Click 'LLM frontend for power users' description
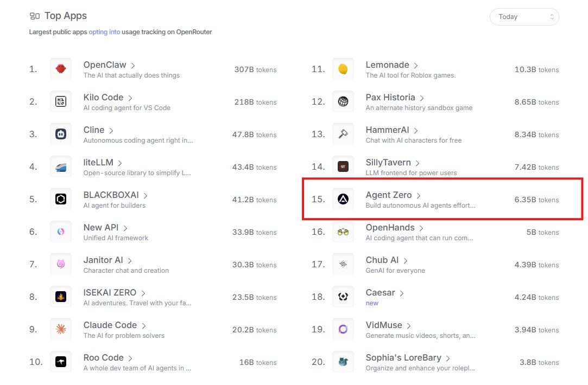This screenshot has width=588, height=385. [412, 172]
